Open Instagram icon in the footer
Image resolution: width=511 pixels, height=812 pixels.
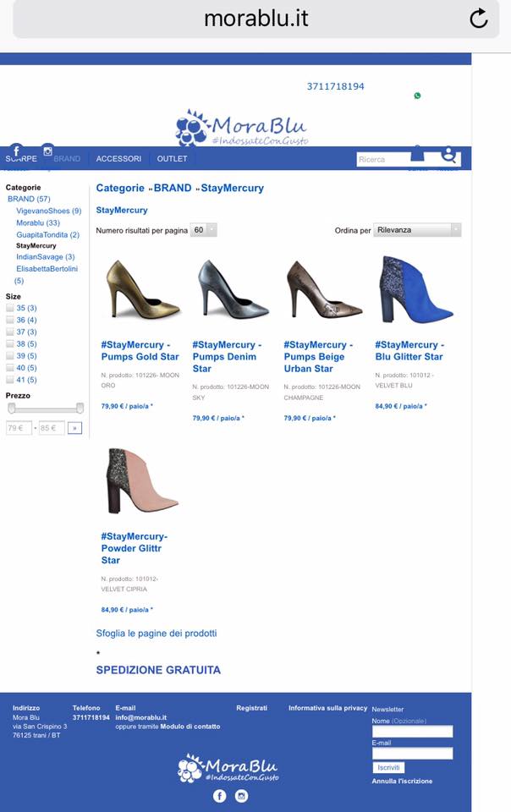(241, 796)
